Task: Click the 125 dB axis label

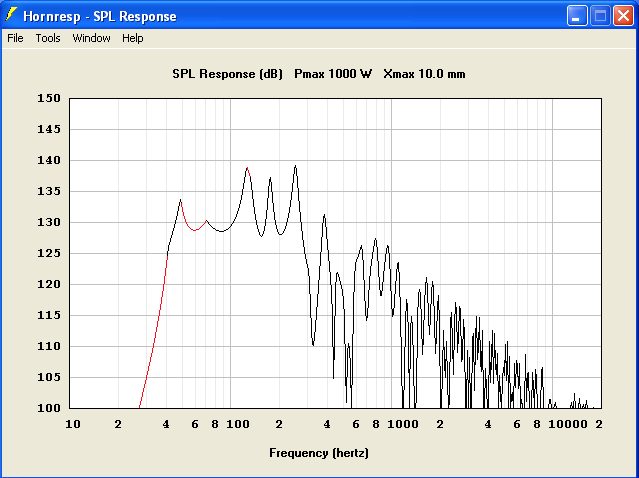Action: click(x=49, y=253)
